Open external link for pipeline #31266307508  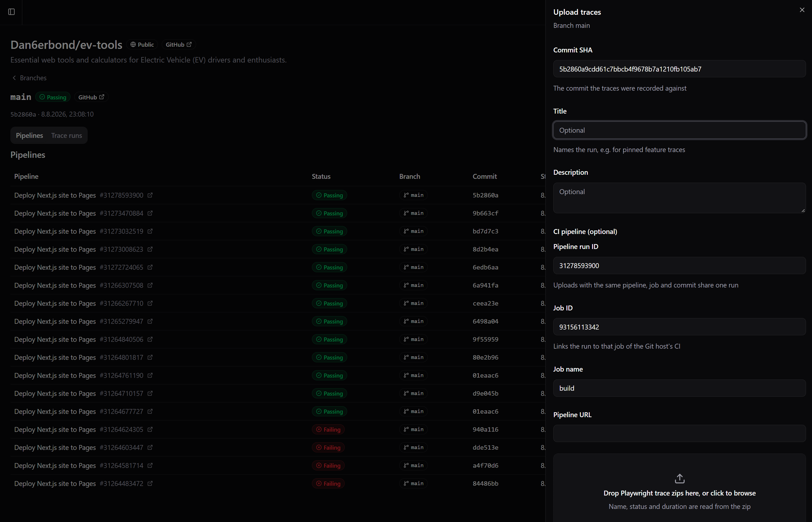[x=150, y=285]
